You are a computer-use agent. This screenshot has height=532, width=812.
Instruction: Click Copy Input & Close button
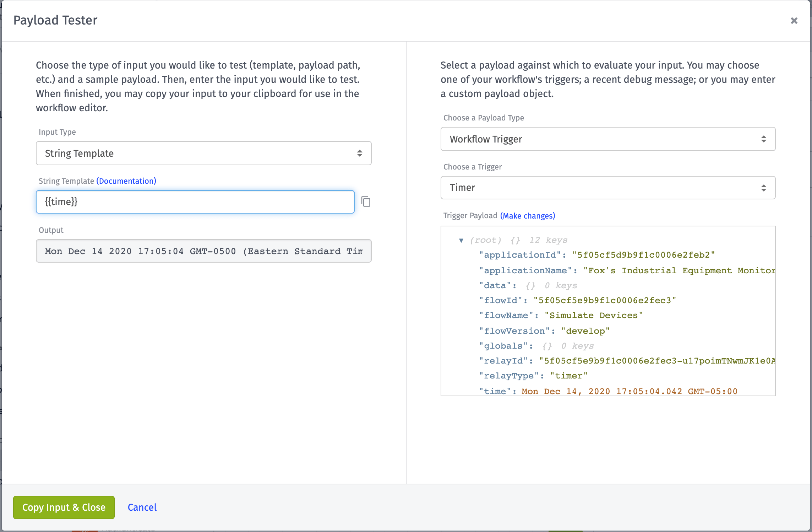click(64, 507)
